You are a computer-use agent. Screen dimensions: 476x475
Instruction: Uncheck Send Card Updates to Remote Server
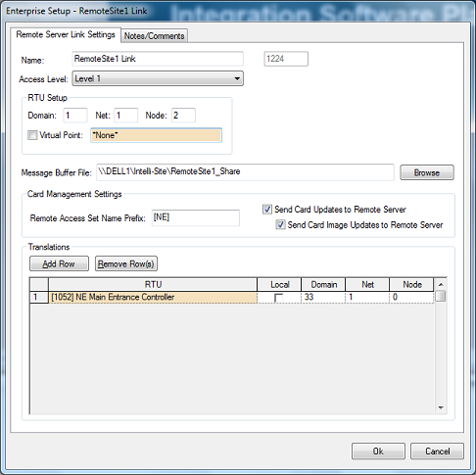267,210
